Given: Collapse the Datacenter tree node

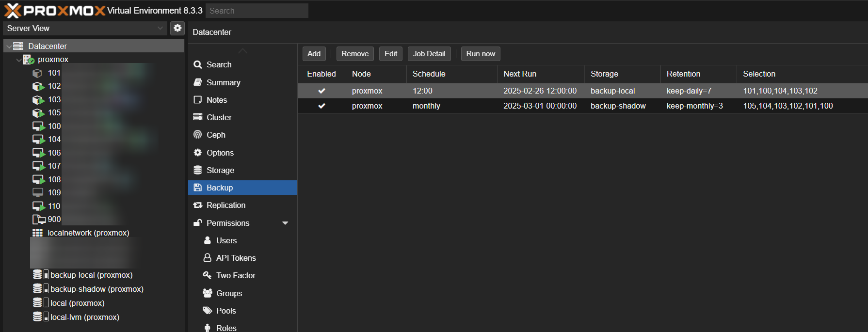Looking at the screenshot, I should point(9,47).
